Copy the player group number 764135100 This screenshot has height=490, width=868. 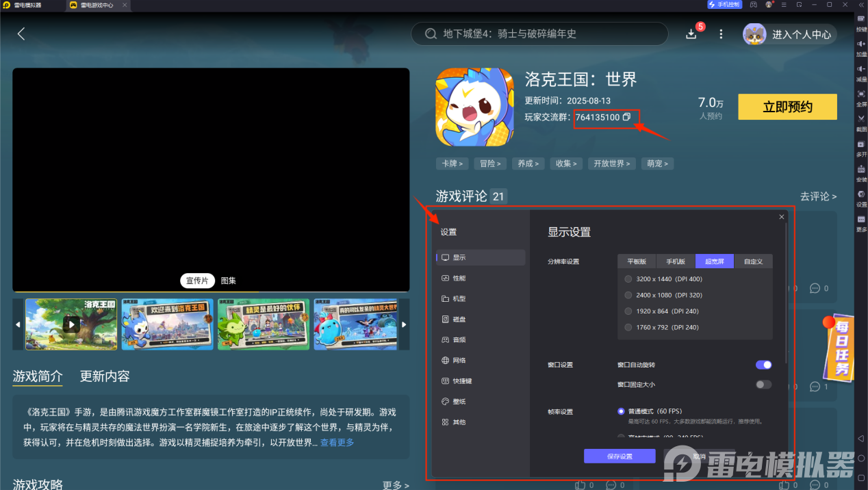click(x=626, y=118)
